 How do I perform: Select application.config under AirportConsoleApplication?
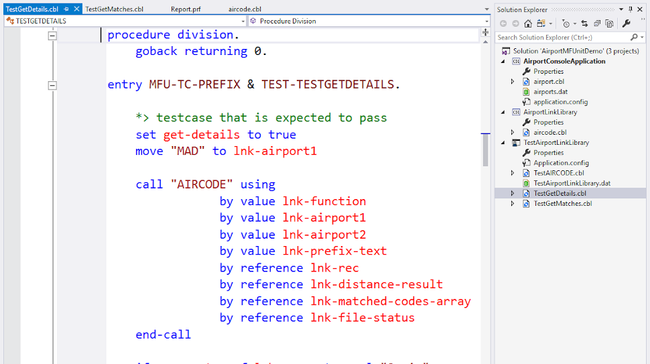[x=560, y=102]
